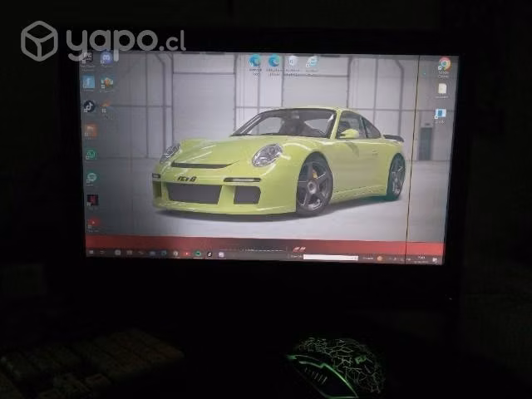532x399 pixels.
Task: Launch the Spotify desktop shortcut
Action: (x=91, y=178)
